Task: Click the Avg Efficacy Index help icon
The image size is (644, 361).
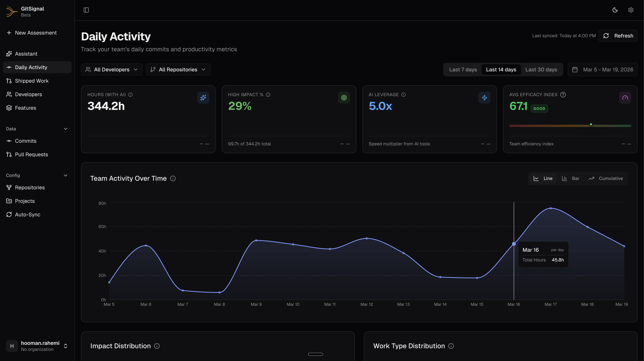Action: [563, 94]
